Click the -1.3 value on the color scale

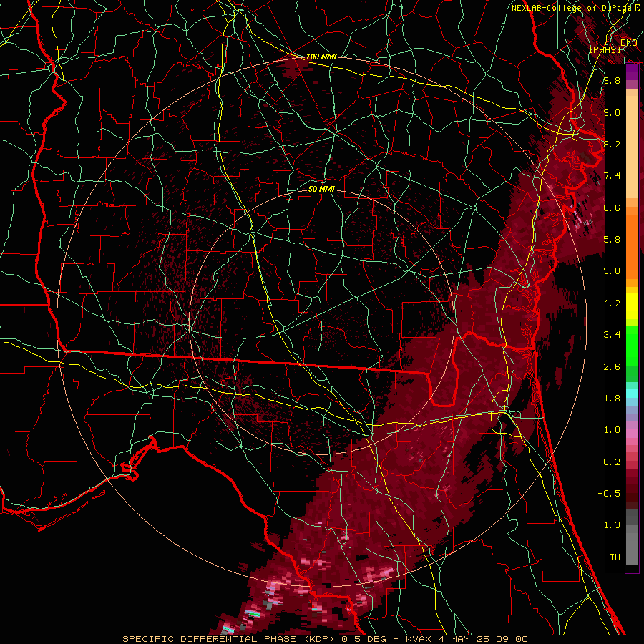[609, 525]
